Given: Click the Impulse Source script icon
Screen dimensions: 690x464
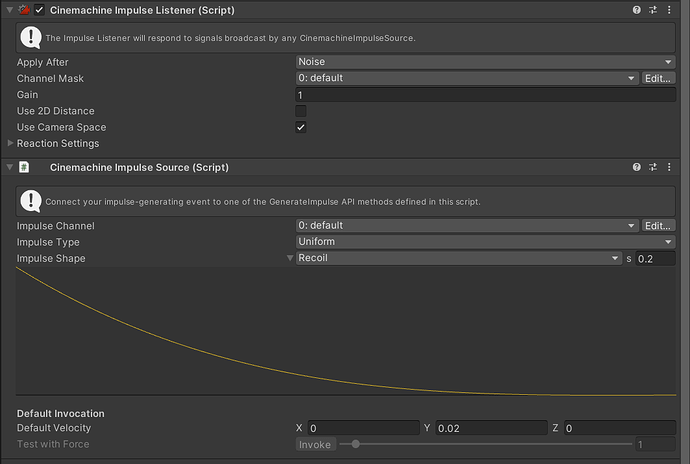Looking at the screenshot, I should tap(24, 167).
